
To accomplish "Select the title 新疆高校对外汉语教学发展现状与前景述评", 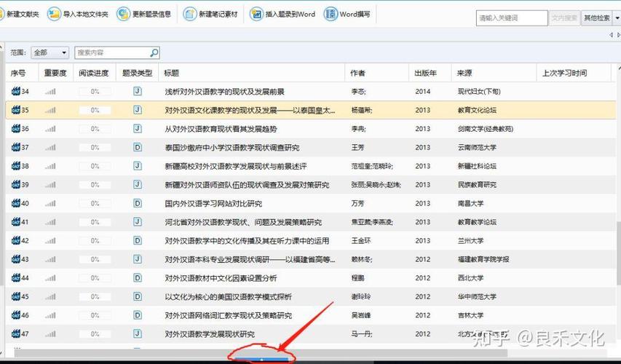I will coord(236,166).
